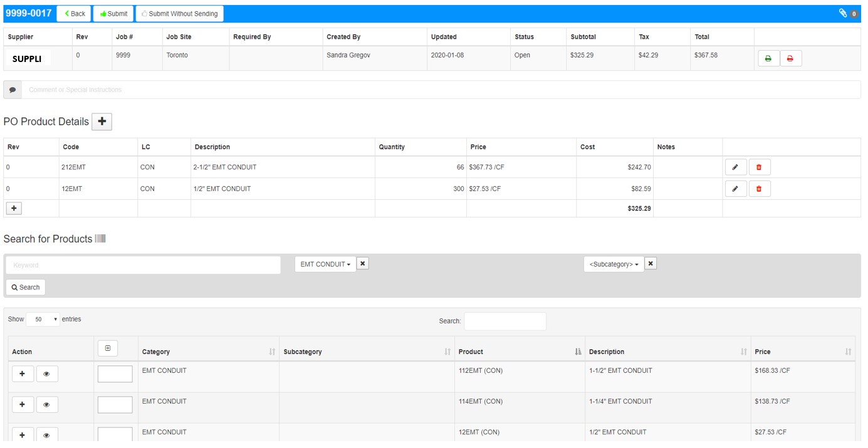
Task: Delete the 12EMT PO row with trash icon
Action: pyautogui.click(x=759, y=189)
